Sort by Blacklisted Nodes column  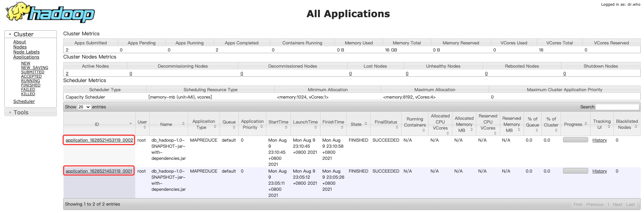coord(627,124)
